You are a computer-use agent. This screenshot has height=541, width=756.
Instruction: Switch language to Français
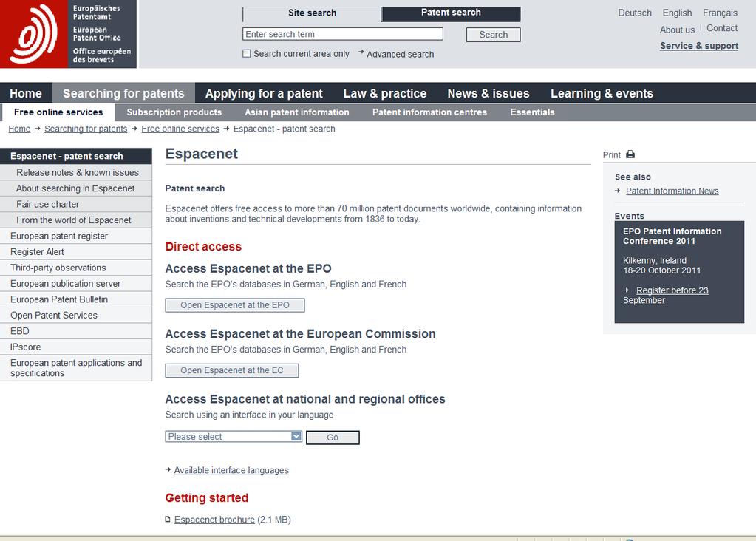[x=720, y=13]
